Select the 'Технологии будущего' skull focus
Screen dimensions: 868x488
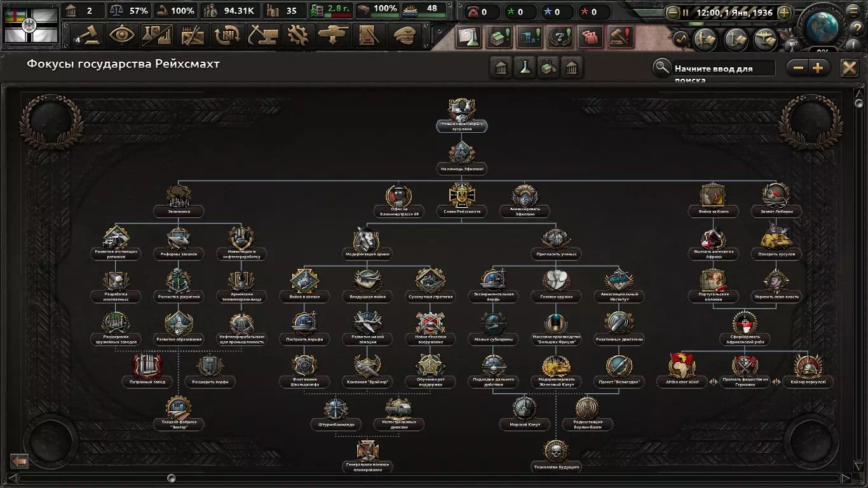coord(556,452)
